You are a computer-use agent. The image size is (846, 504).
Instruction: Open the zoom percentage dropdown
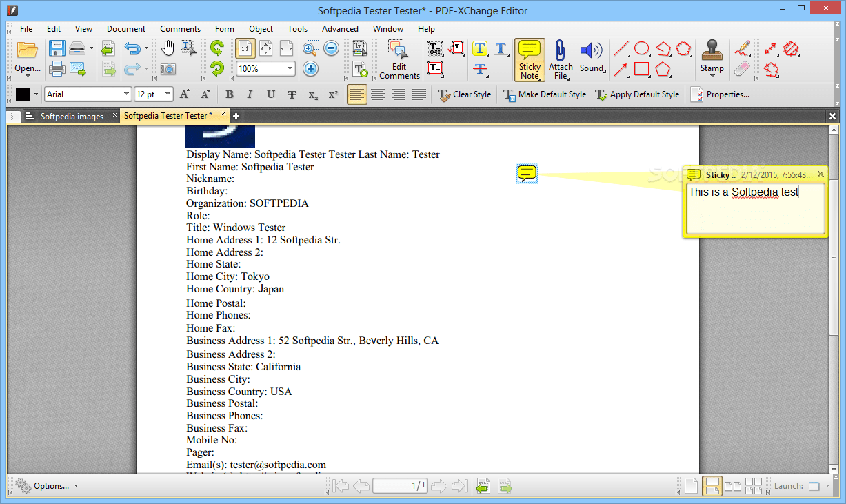pyautogui.click(x=291, y=68)
